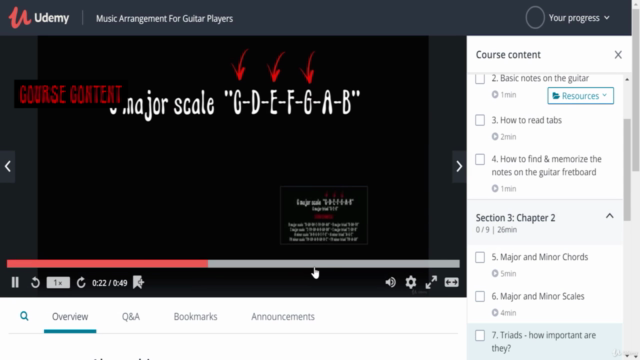Pause the video playback
The width and height of the screenshot is (640, 360).
tap(15, 282)
